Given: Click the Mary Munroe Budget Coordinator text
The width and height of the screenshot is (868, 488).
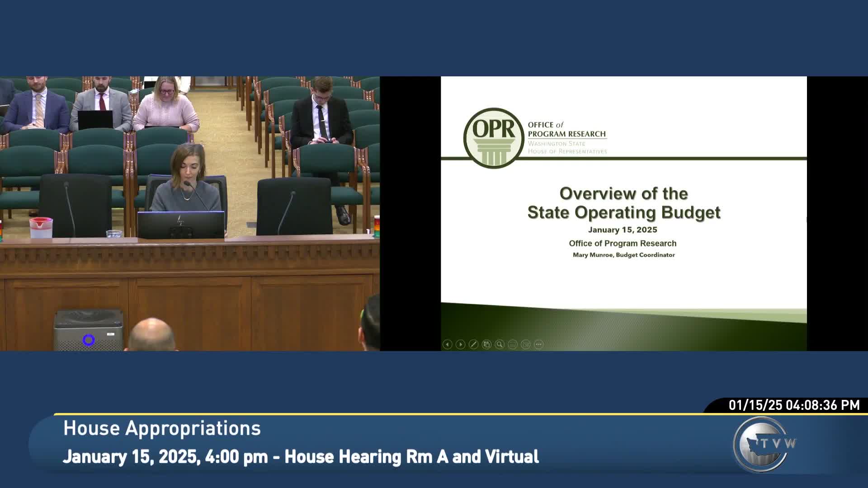Looking at the screenshot, I should coord(624,255).
